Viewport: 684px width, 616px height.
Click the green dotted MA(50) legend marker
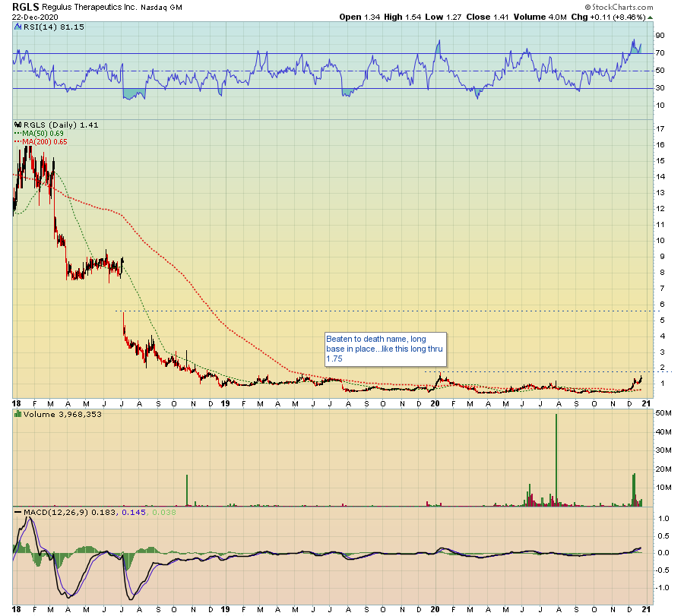[18, 134]
